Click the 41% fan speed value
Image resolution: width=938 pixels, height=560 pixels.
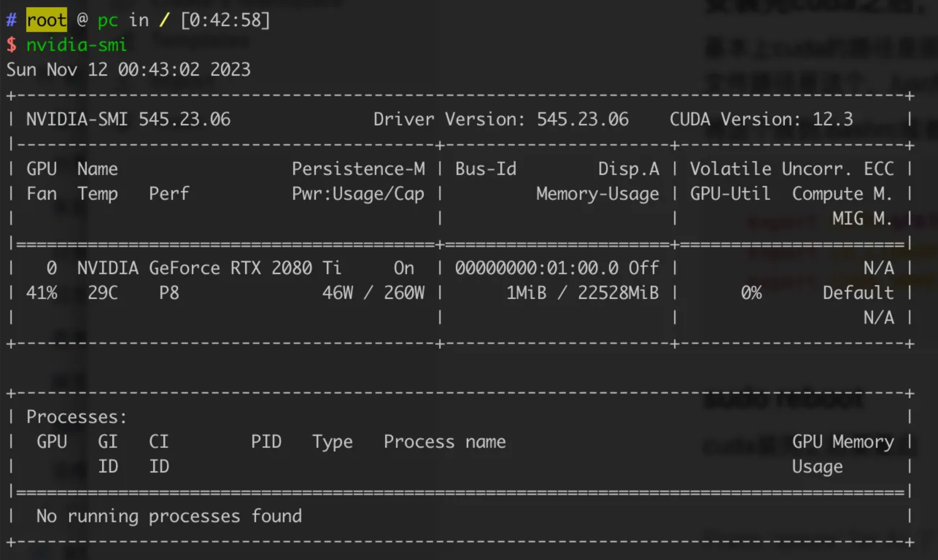click(41, 293)
